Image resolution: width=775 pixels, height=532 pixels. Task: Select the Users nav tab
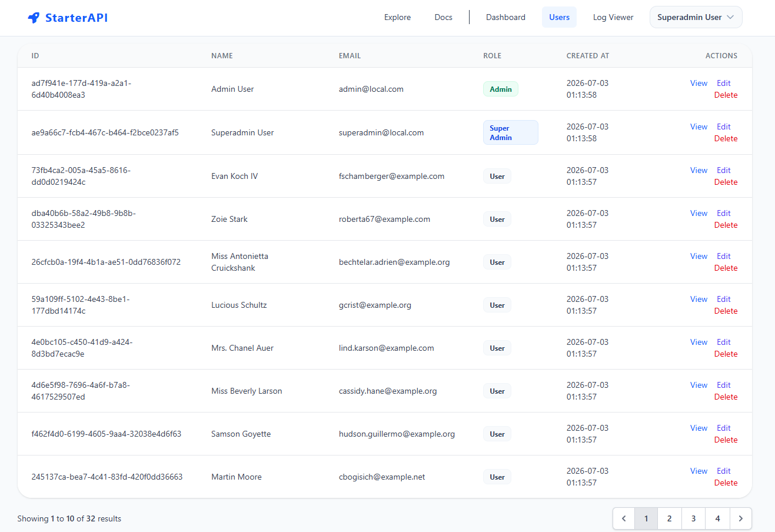[x=559, y=17]
